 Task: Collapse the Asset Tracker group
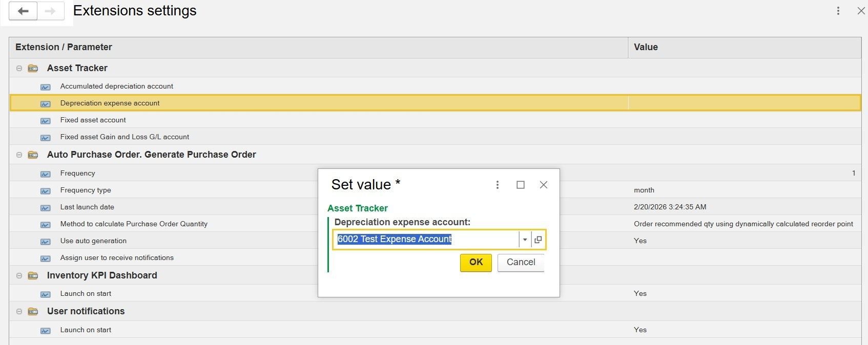tap(19, 68)
